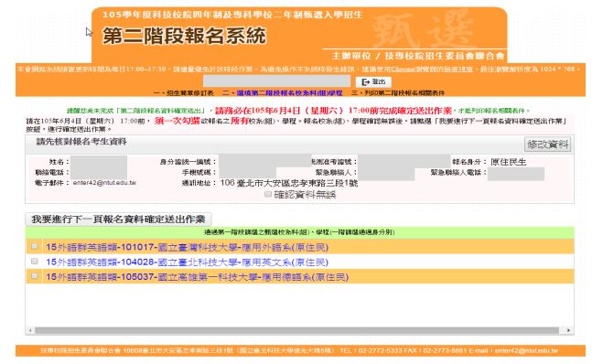Click 我要進行下一頁報名資料確定送出作業 button
This screenshot has width=603, height=364.
tap(118, 219)
